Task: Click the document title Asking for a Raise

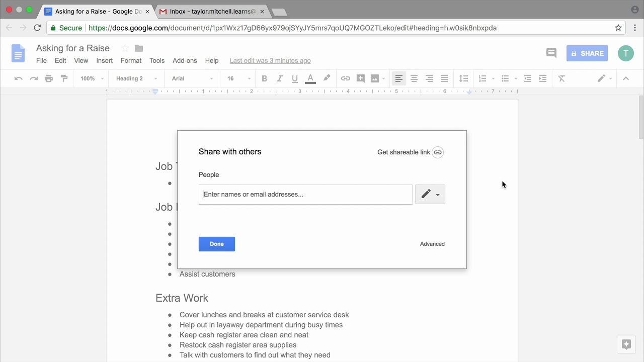Action: (x=73, y=48)
